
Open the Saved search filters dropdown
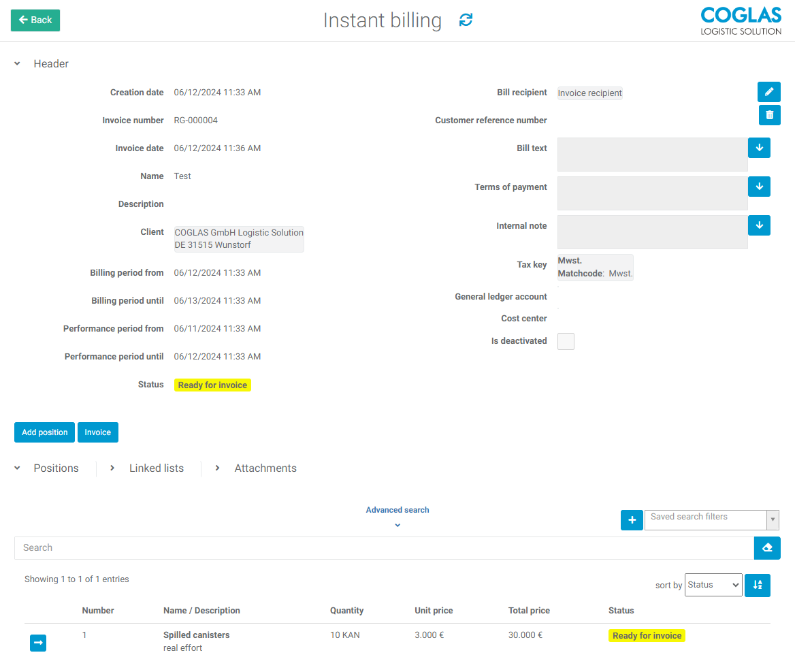(x=711, y=520)
